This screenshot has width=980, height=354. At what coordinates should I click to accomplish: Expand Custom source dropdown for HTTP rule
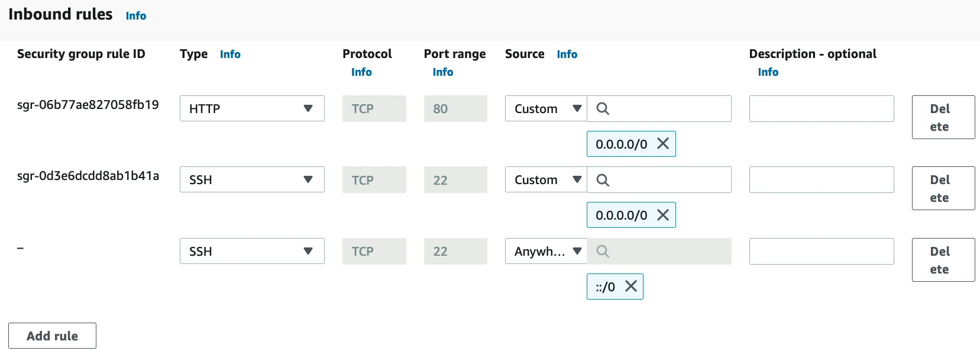click(546, 109)
